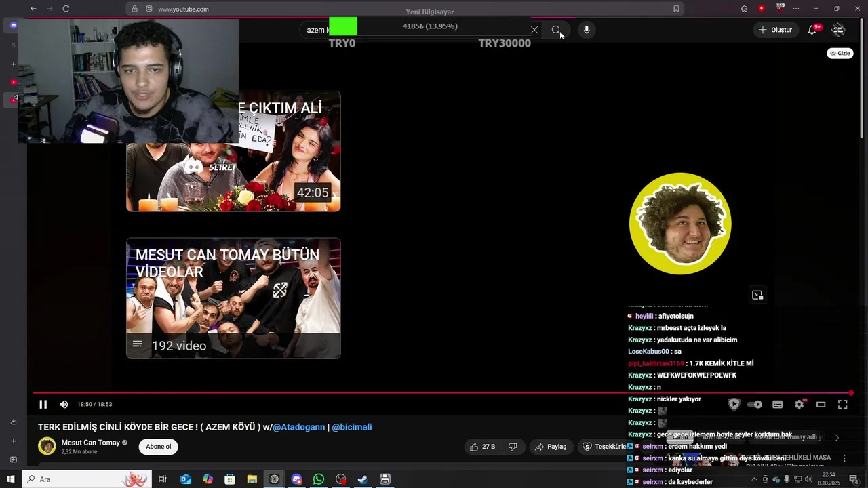Screen dimensions: 868x488
Task: View site info lock icon
Action: pyautogui.click(x=134, y=9)
